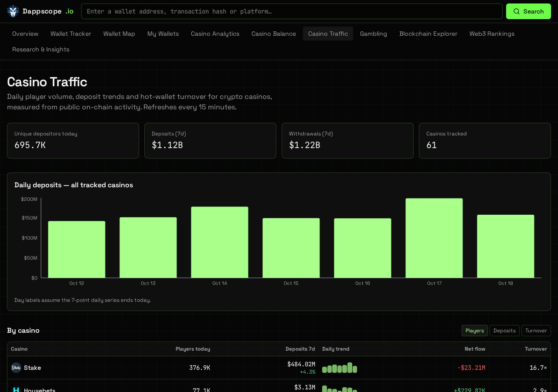Viewport: 558px width, 392px height.
Task: Go to the My Wallets tab
Action: (x=163, y=34)
